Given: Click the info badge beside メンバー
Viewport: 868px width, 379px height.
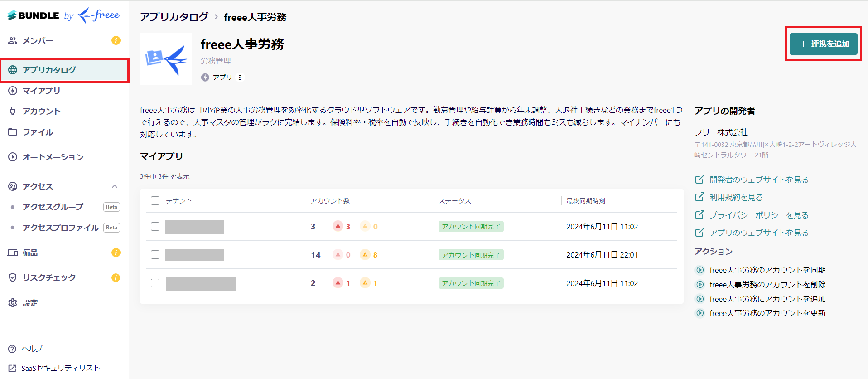Looking at the screenshot, I should pyautogui.click(x=116, y=40).
